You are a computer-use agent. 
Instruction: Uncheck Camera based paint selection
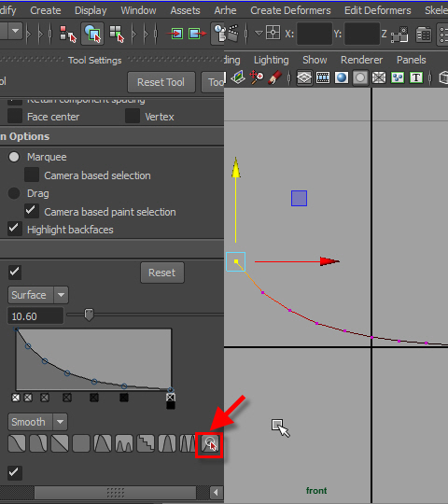click(x=32, y=211)
